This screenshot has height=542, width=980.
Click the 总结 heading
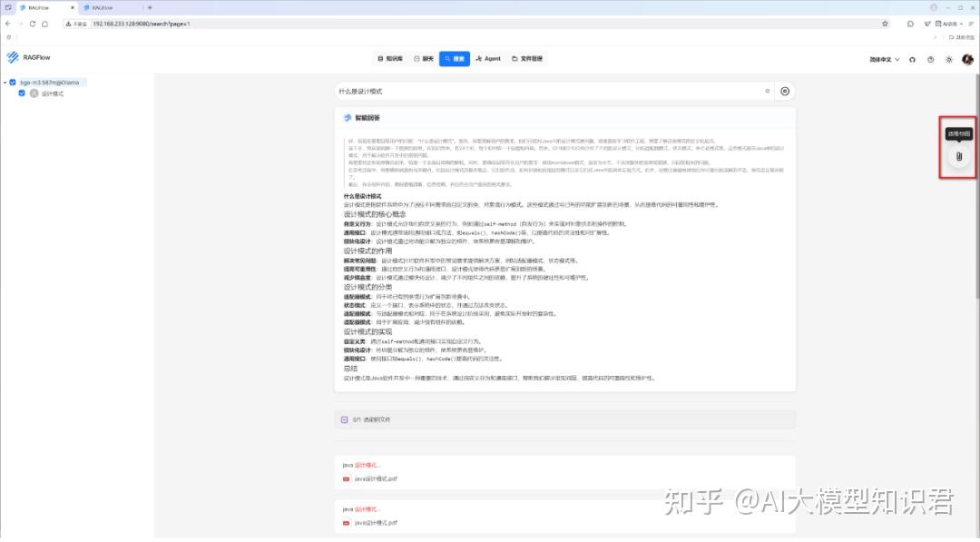click(x=350, y=369)
